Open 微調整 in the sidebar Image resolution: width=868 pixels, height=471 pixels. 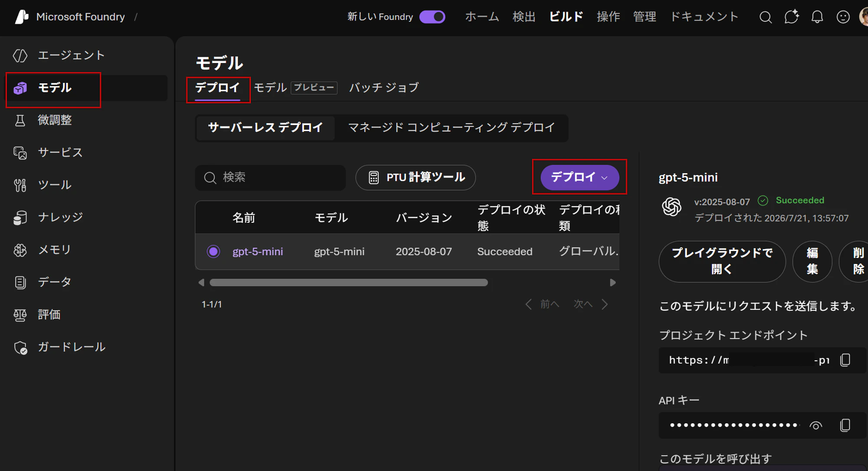[87, 120]
